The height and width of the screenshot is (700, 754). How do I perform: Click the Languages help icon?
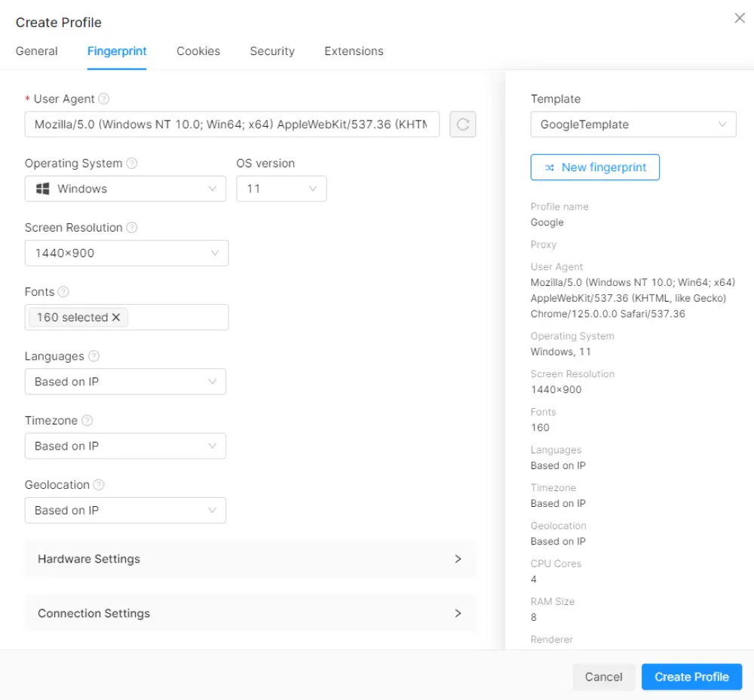click(93, 356)
